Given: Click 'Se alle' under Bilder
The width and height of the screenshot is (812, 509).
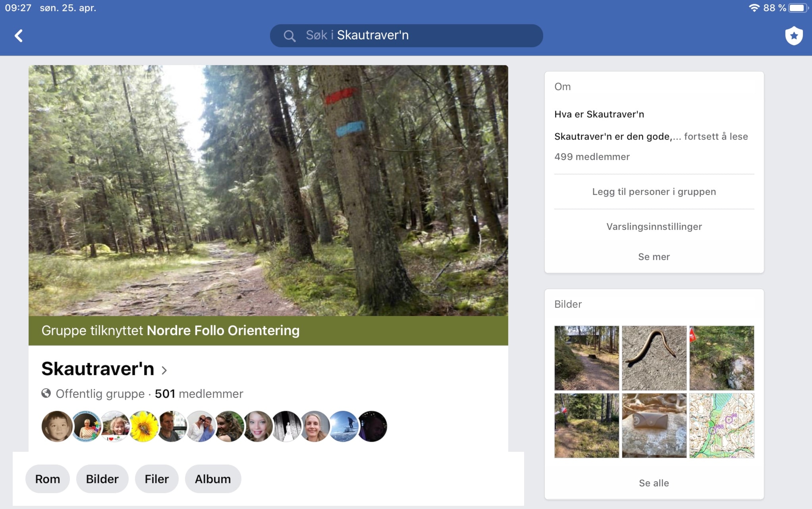Looking at the screenshot, I should tap(654, 483).
